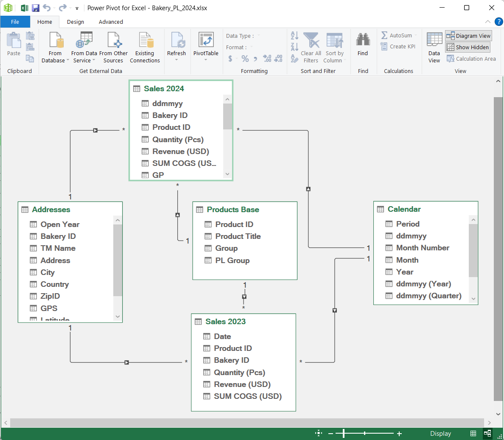The height and width of the screenshot is (440, 504).
Task: Open the Advanced ribbon tab
Action: coord(111,22)
